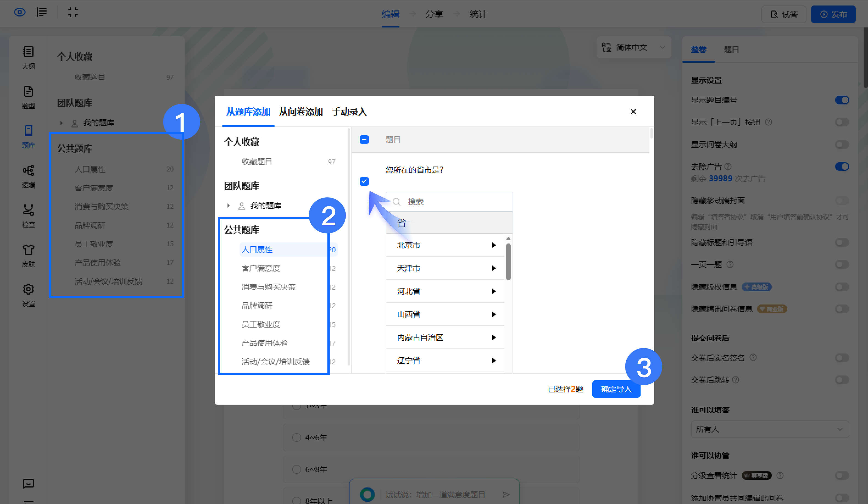Expand 北京市 submenu arrow

pyautogui.click(x=494, y=245)
